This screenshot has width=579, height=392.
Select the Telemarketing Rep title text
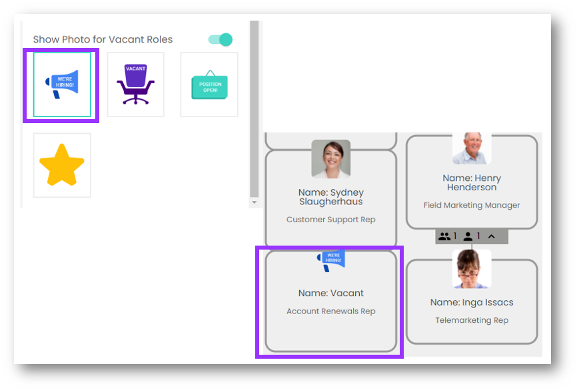[472, 320]
